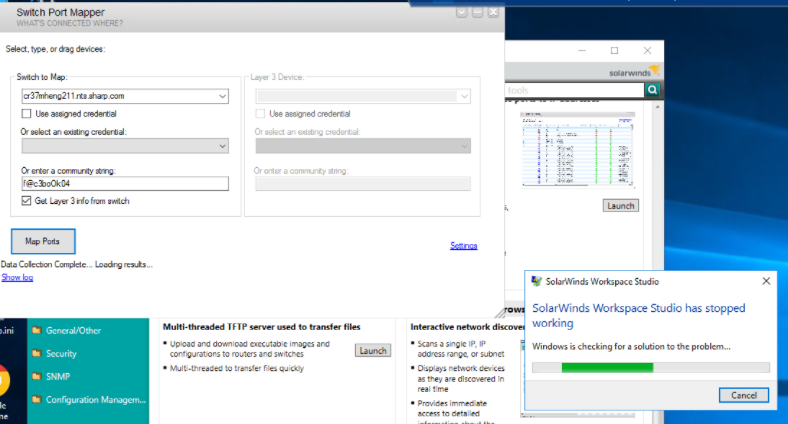Cancel the SolarWinds Workspace Studio error dialog
This screenshot has height=424, width=788.
744,395
